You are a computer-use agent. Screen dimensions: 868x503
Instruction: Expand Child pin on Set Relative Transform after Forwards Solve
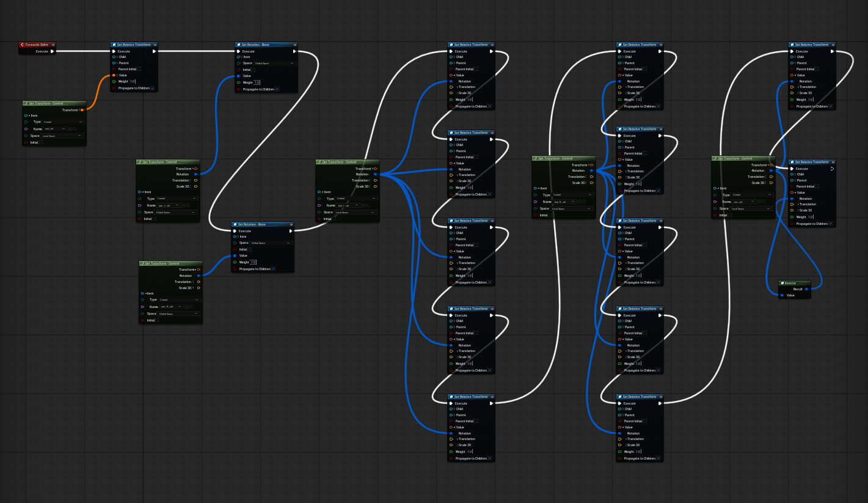pos(117,57)
